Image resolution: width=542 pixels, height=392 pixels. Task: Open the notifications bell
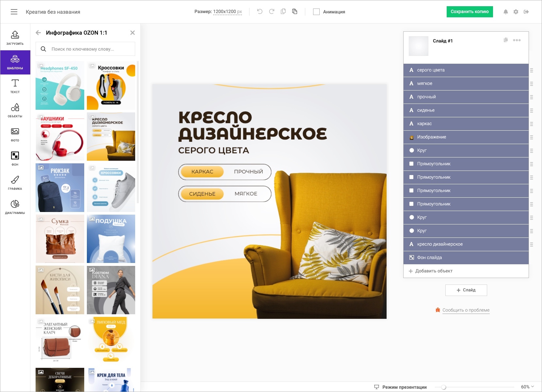(x=505, y=12)
